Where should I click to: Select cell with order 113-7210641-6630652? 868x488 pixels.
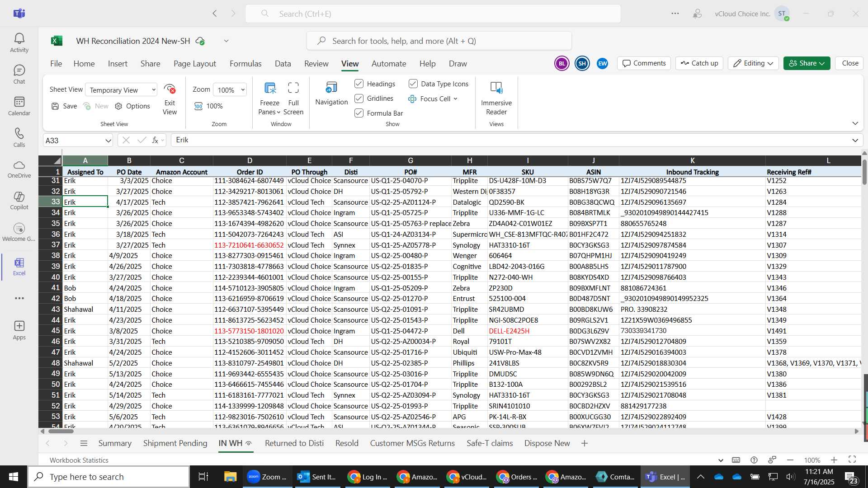(249, 245)
